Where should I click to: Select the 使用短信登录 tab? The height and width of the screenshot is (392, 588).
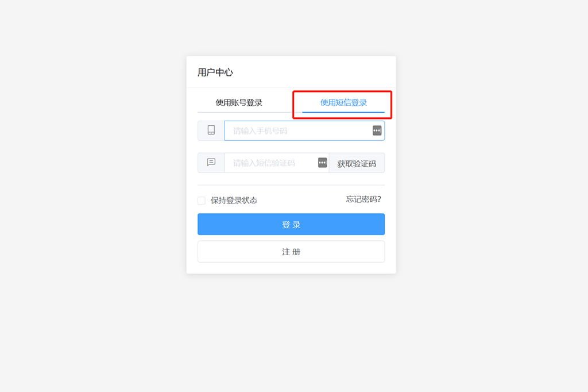[343, 102]
